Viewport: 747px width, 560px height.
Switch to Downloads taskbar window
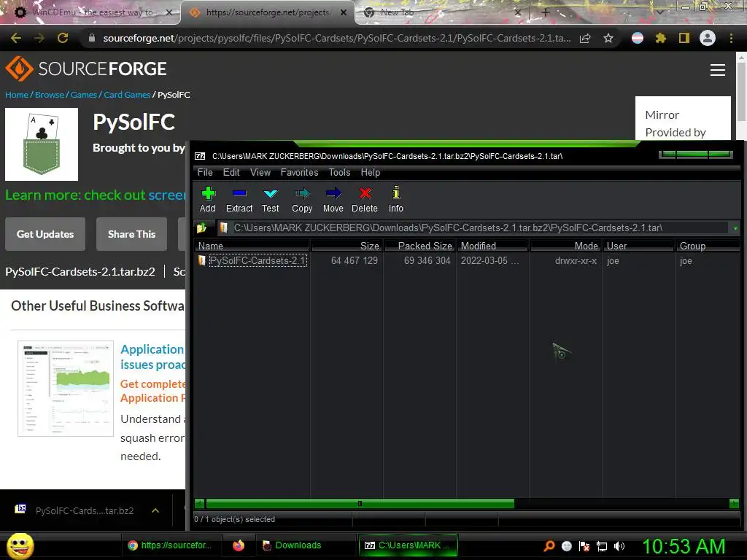[x=305, y=545]
